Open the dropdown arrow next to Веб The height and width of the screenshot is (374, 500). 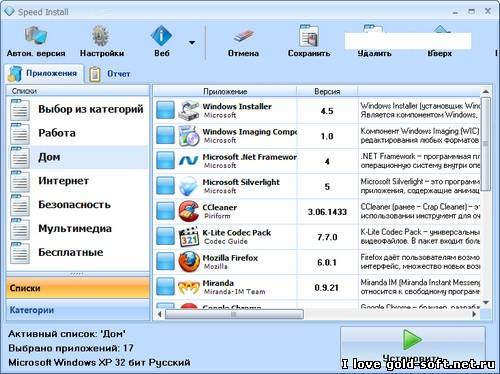192,43
